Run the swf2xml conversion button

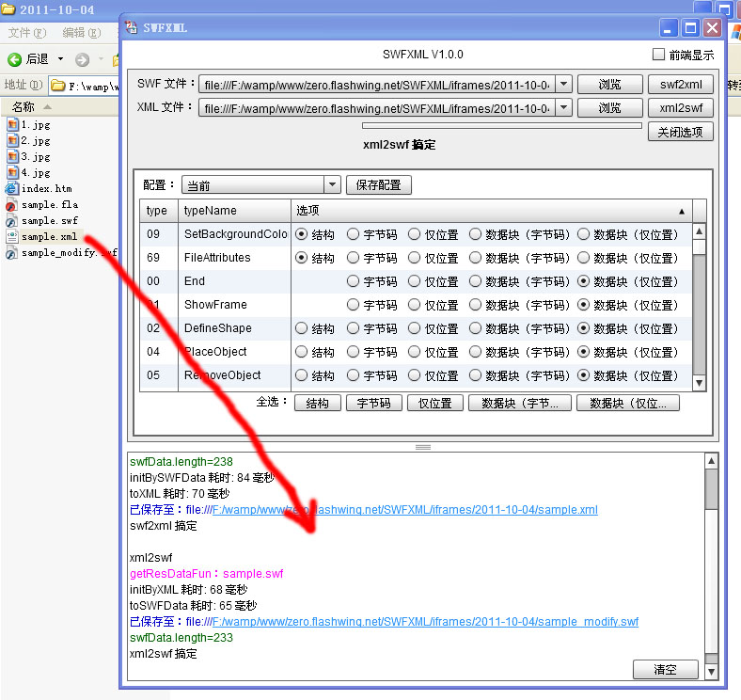(681, 84)
